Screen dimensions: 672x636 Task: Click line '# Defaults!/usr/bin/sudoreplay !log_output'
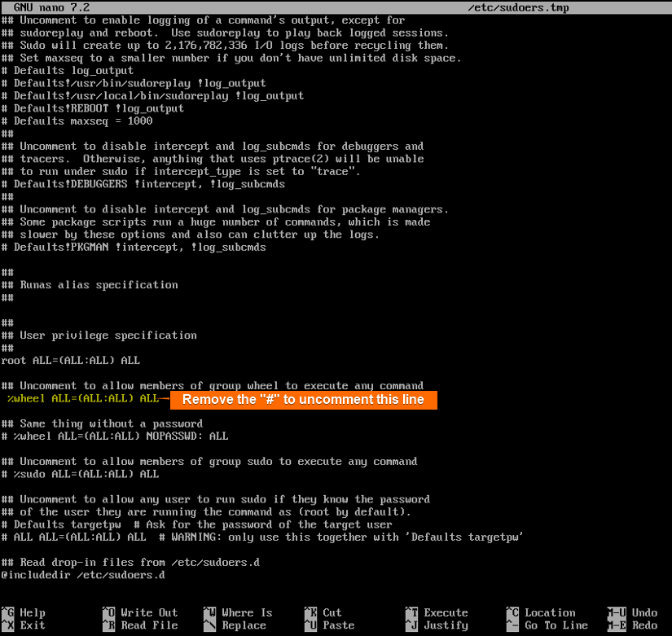pyautogui.click(x=134, y=83)
